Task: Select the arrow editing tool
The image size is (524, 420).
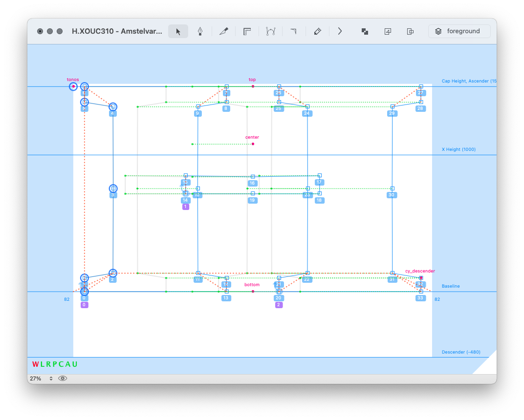Action: [x=178, y=31]
